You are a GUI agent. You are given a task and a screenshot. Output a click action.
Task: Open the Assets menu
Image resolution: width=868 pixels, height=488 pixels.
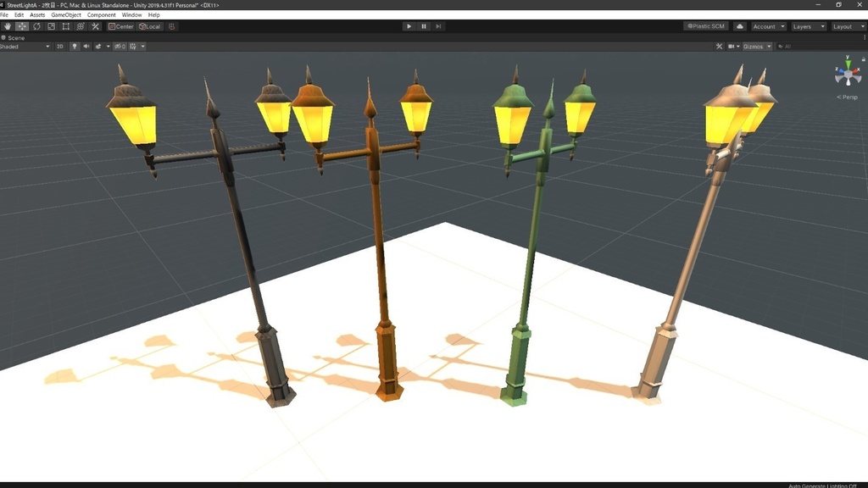37,15
